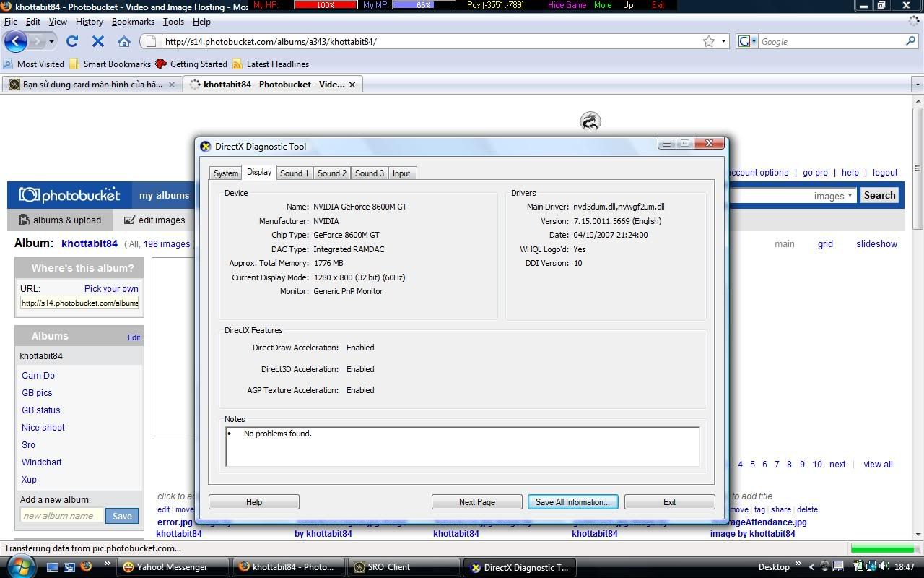This screenshot has height=578, width=924.
Task: Click the new album name input field
Action: point(62,516)
